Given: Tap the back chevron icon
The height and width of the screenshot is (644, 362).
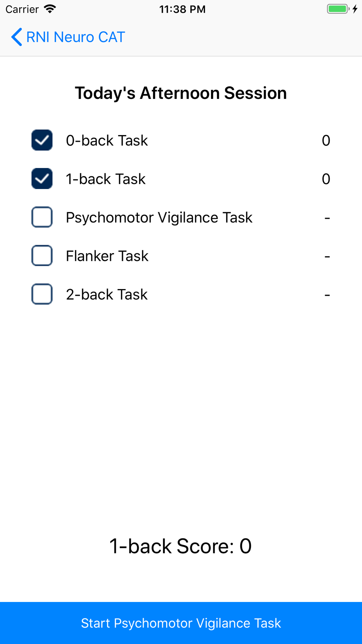Looking at the screenshot, I should 17,37.
